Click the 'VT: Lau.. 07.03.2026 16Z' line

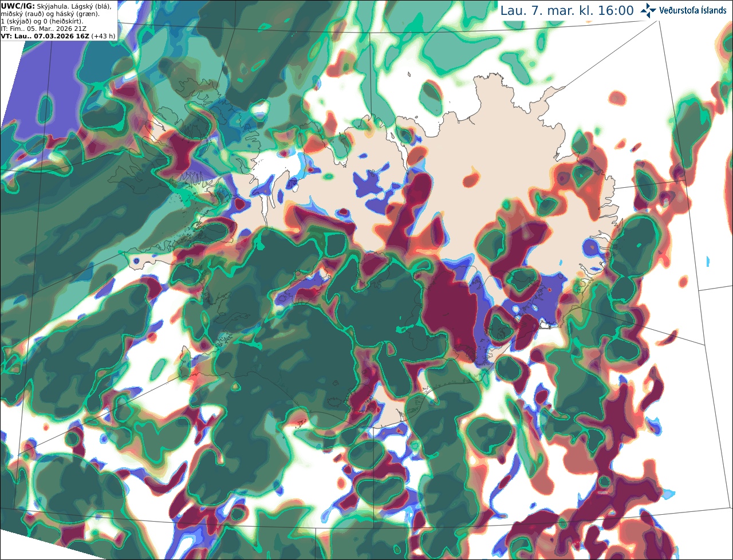click(x=58, y=36)
